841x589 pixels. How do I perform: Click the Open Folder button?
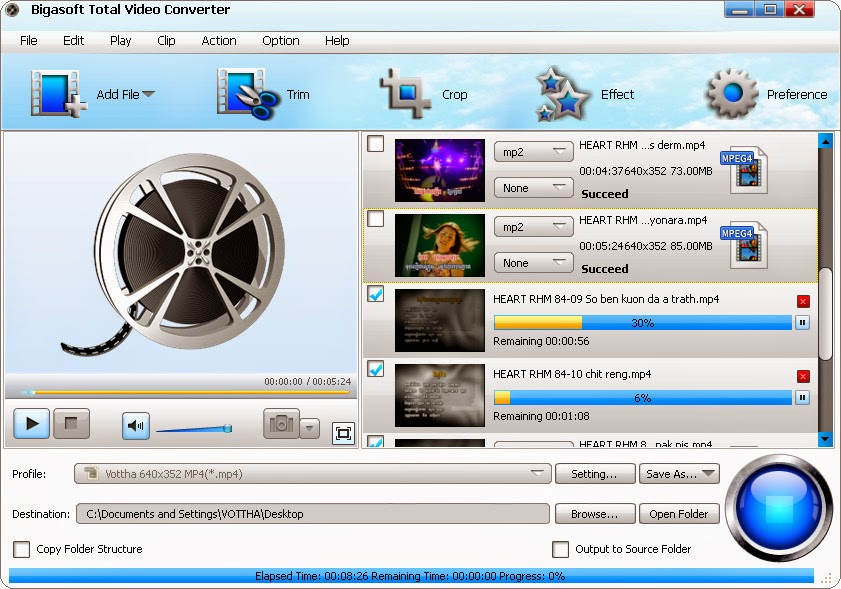tap(679, 514)
